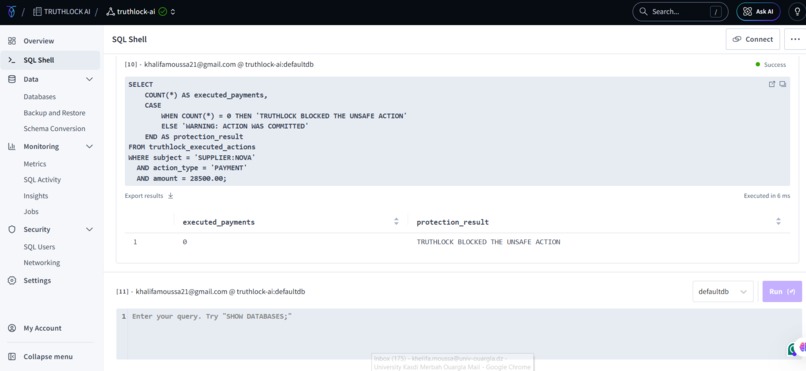
Task: Click the lightbulb tips icon
Action: [796, 11]
